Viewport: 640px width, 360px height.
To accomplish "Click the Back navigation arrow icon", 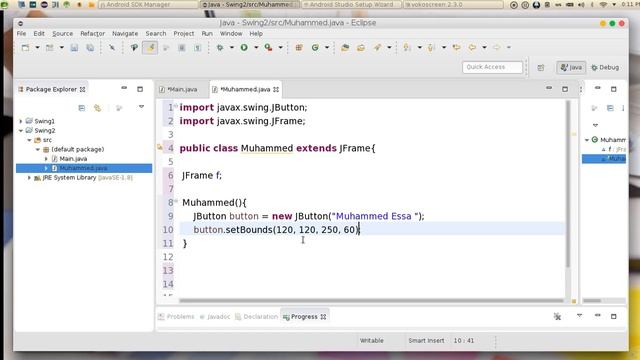I will click(472, 48).
